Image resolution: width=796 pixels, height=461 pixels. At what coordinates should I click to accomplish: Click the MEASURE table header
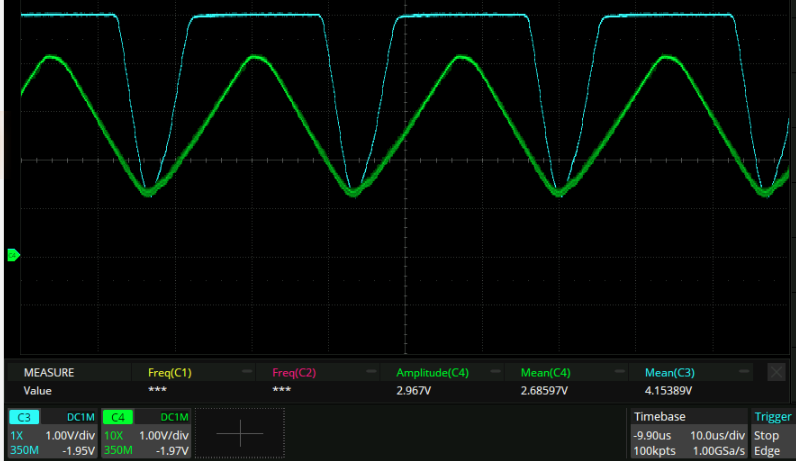[48, 372]
